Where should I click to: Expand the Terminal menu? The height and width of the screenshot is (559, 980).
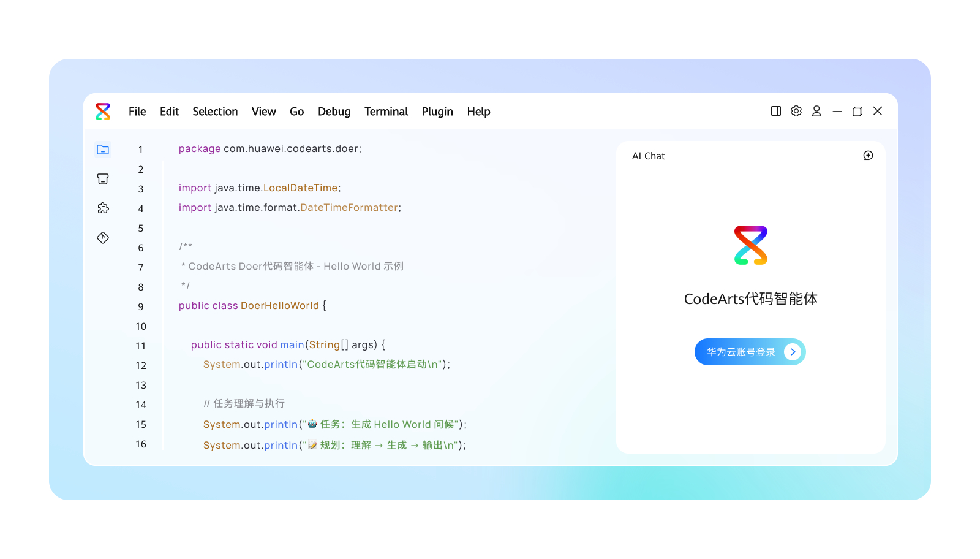(386, 112)
